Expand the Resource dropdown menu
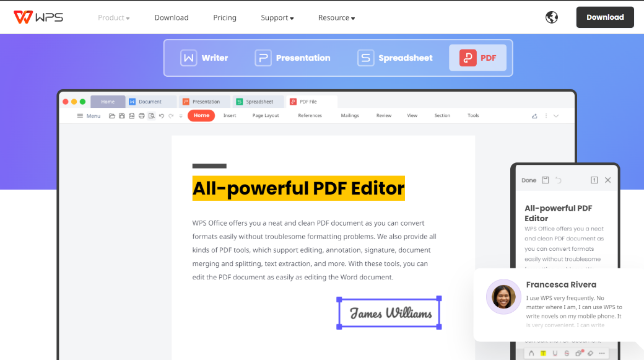This screenshot has width=644, height=360. (336, 18)
